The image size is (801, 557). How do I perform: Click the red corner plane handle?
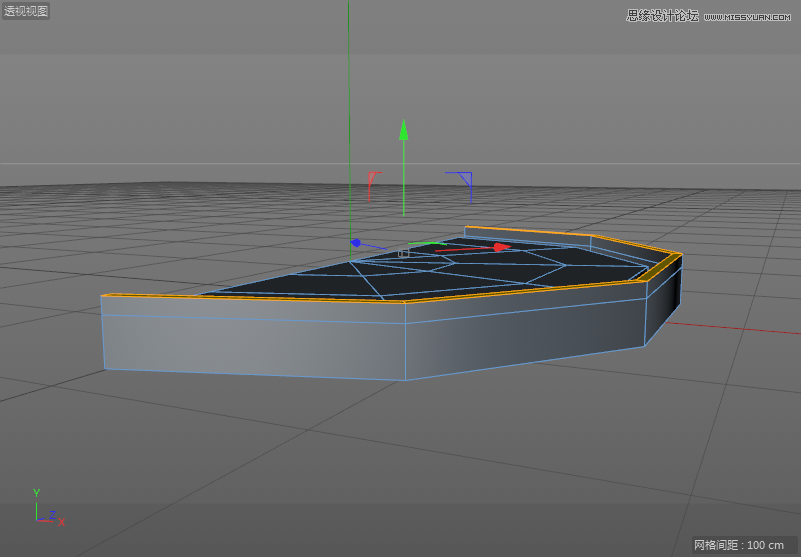pyautogui.click(x=373, y=177)
